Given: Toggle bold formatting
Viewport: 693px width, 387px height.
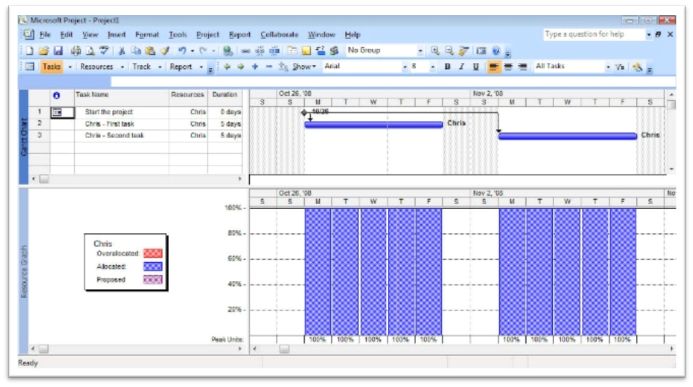Looking at the screenshot, I should click(447, 67).
